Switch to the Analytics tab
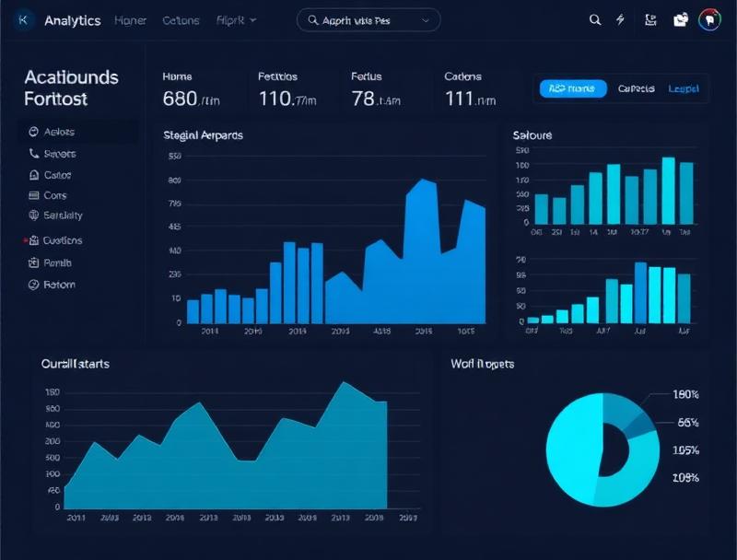 73,20
